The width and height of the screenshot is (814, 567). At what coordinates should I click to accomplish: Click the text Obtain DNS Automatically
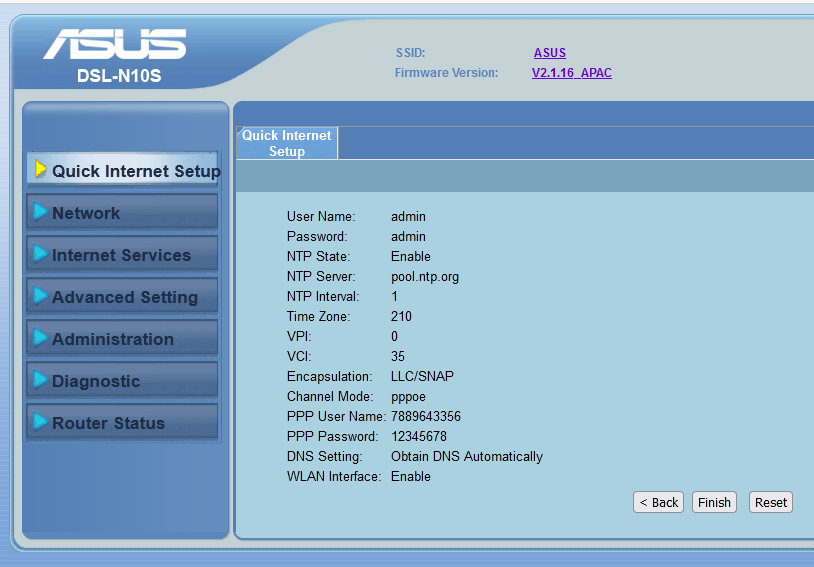(x=467, y=456)
